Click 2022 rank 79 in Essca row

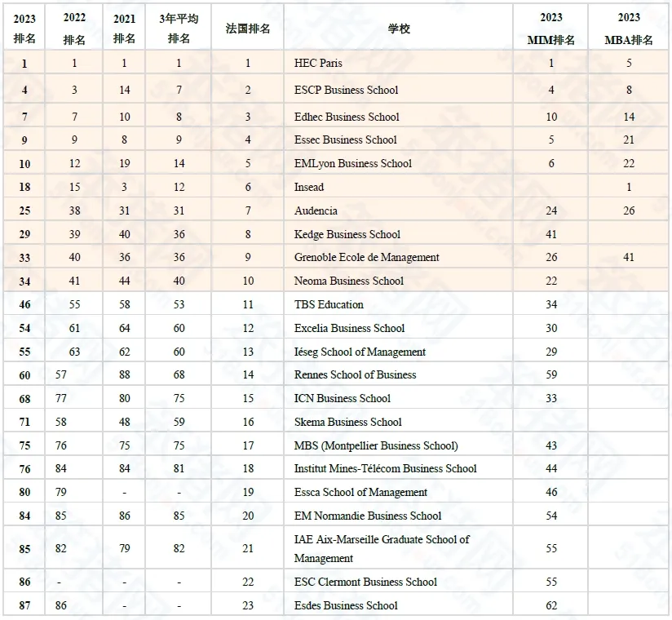pyautogui.click(x=61, y=492)
